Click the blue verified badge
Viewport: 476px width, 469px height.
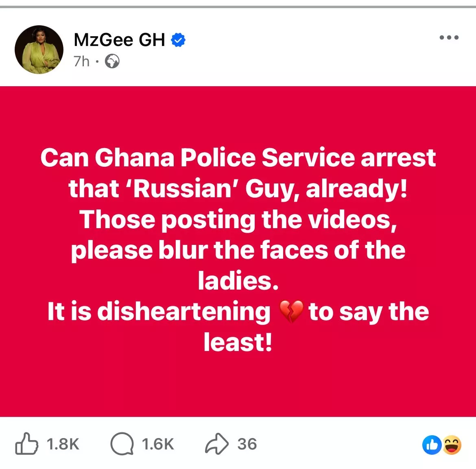click(x=178, y=40)
